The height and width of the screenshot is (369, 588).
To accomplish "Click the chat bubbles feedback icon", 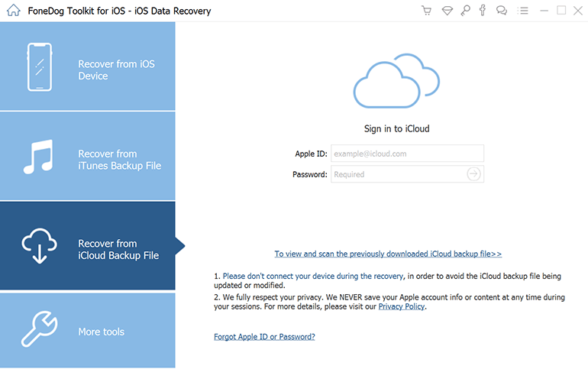I will 502,11.
